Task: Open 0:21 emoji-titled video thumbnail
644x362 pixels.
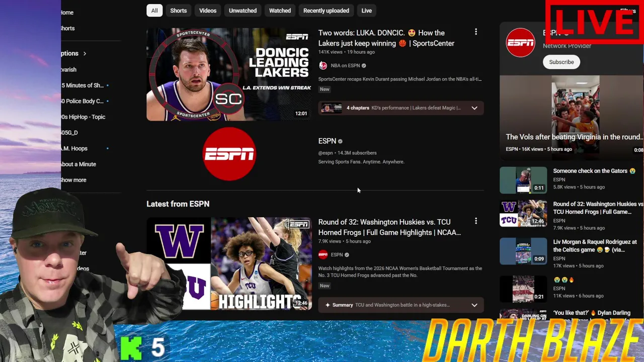Action: coord(523,289)
